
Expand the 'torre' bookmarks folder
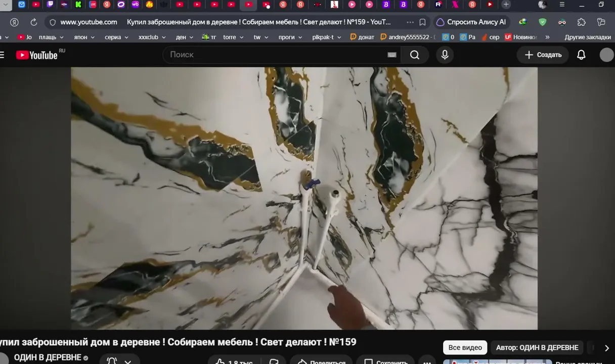233,37
